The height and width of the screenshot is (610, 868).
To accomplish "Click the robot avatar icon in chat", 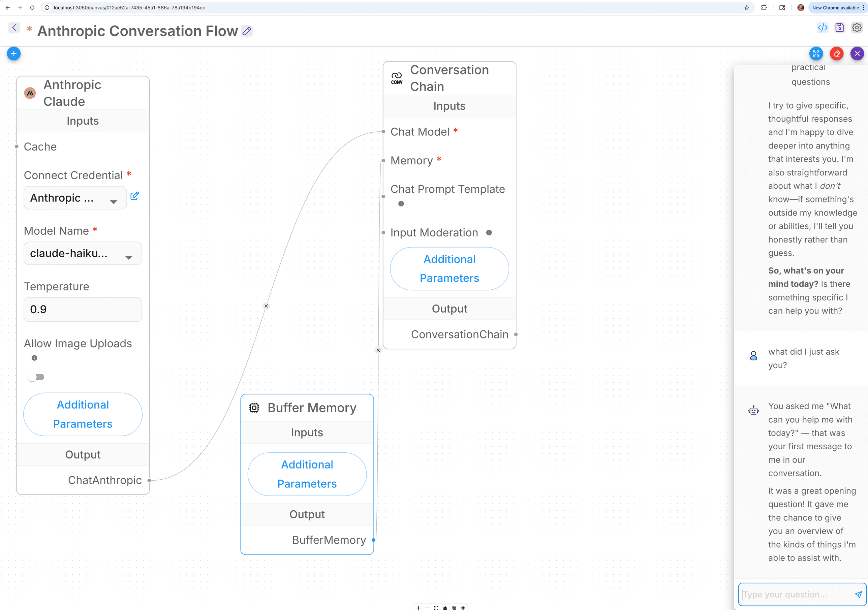I will [753, 410].
